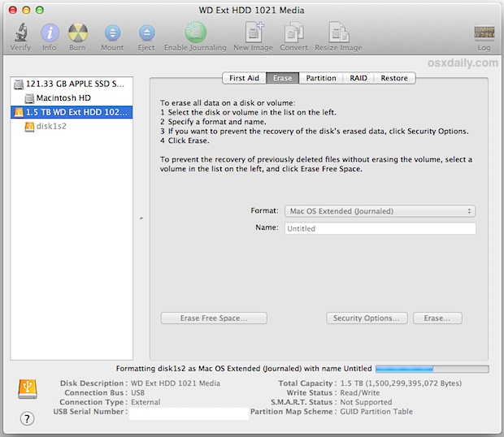Click the window title 'WD Ext HDD 1021 Media'
504x437 pixels.
[252, 11]
